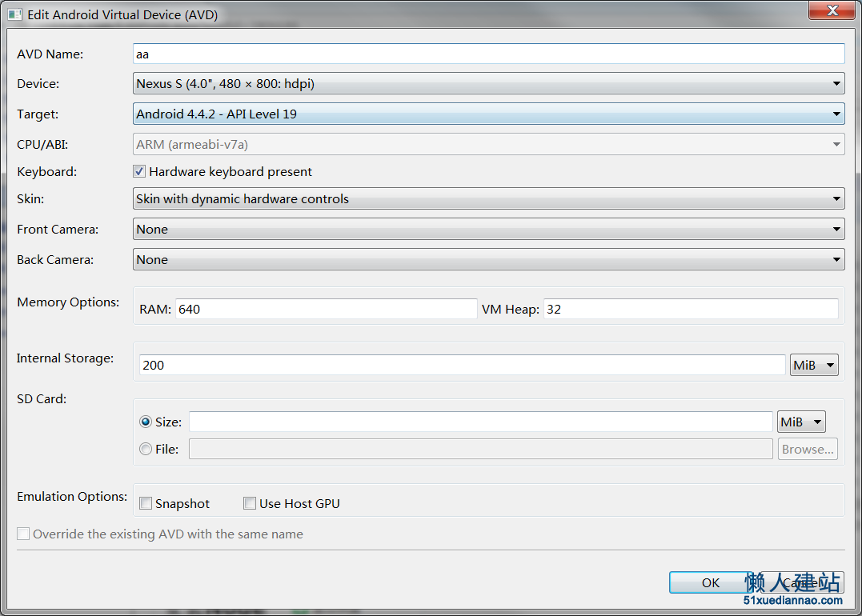Image resolution: width=862 pixels, height=616 pixels.
Task: Open the CPU/ABI dropdown showing ARM
Action: click(x=488, y=144)
